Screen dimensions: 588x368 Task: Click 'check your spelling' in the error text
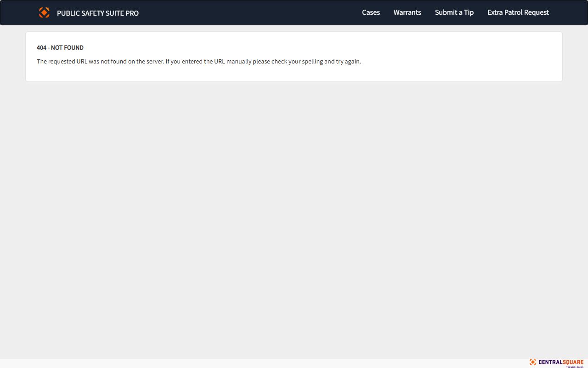pyautogui.click(x=297, y=61)
